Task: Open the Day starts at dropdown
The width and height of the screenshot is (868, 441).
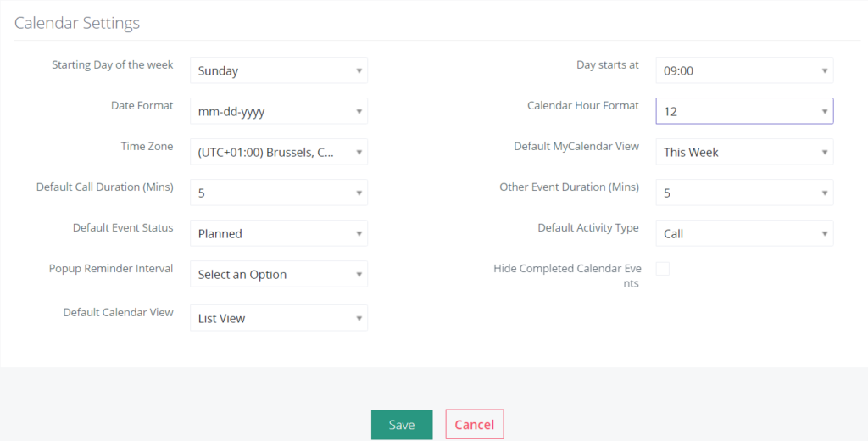Action: 744,70
